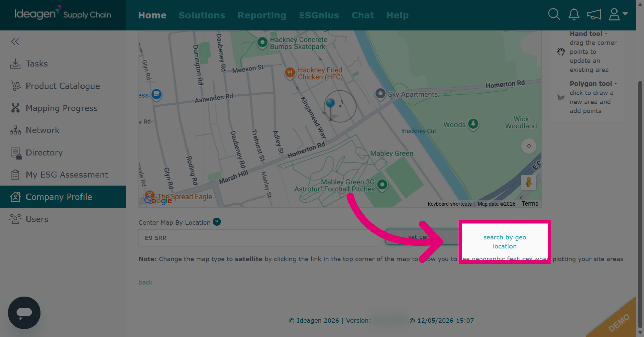Click the Woods park marker
The image size is (644, 337).
point(473,124)
